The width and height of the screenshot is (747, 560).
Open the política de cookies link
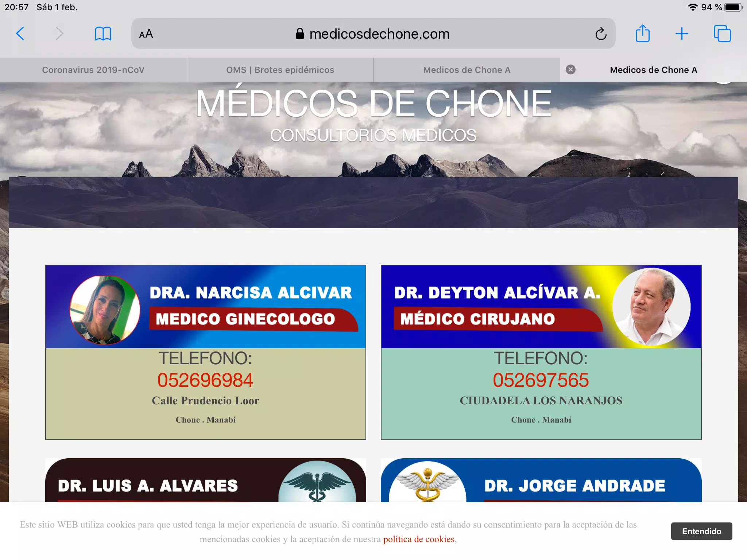point(419,539)
